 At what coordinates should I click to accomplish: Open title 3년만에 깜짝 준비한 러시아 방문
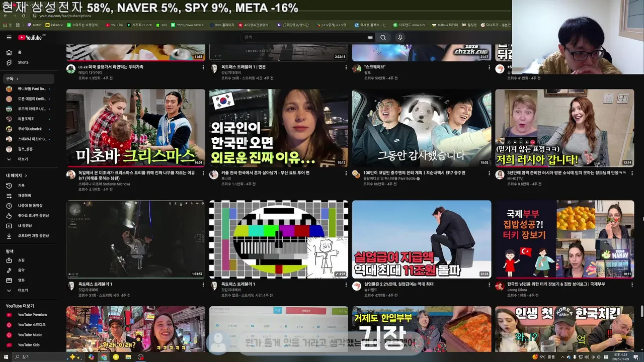567,173
